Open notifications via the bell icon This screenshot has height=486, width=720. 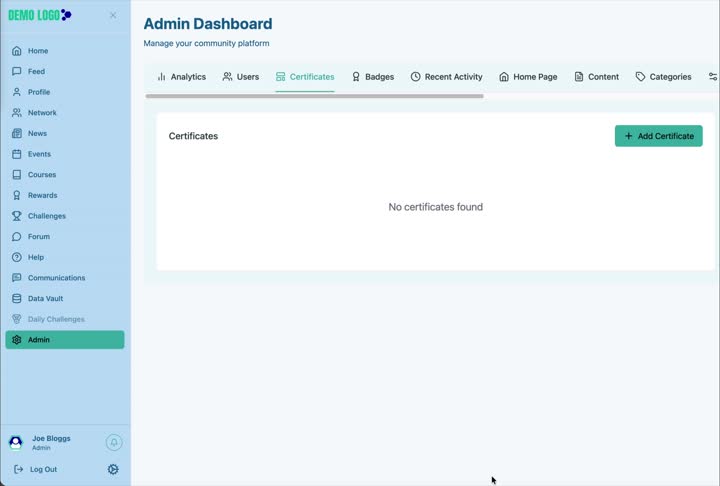(114, 442)
